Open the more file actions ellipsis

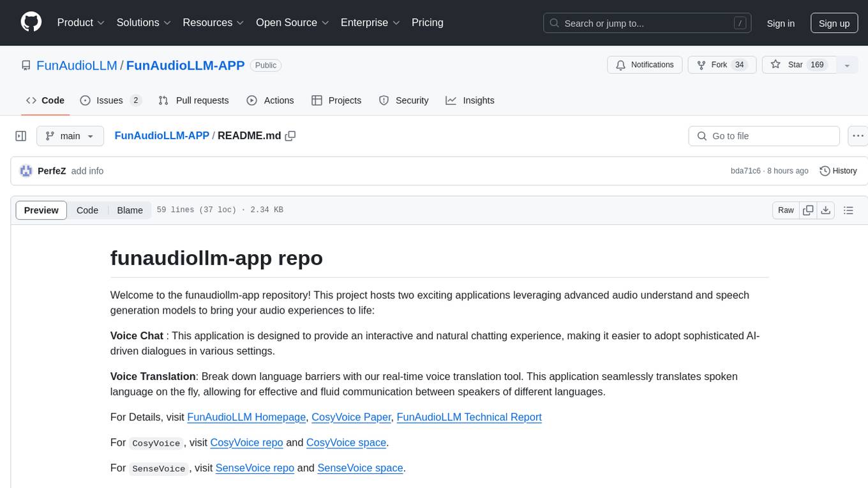click(858, 136)
